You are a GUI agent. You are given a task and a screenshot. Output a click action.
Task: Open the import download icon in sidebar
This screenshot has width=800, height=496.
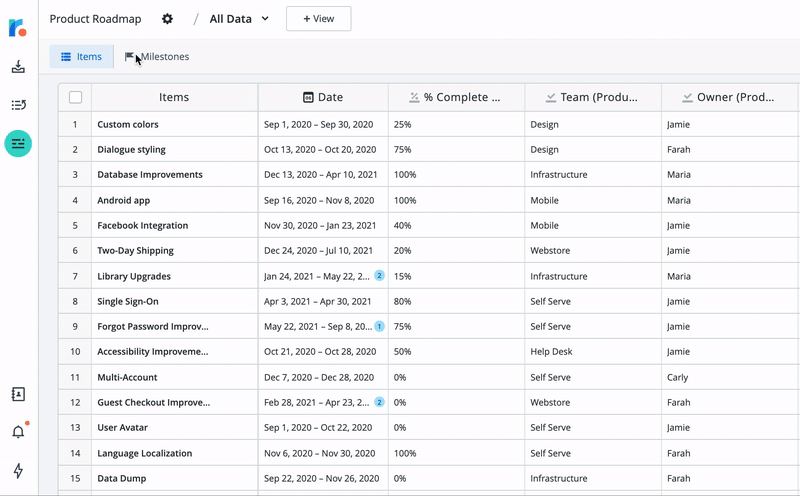(18, 67)
